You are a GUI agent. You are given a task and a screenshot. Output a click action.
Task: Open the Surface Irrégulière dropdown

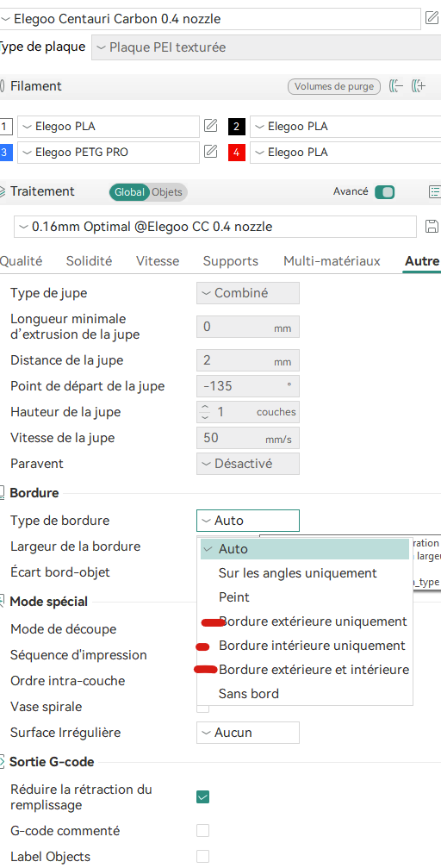click(x=248, y=733)
